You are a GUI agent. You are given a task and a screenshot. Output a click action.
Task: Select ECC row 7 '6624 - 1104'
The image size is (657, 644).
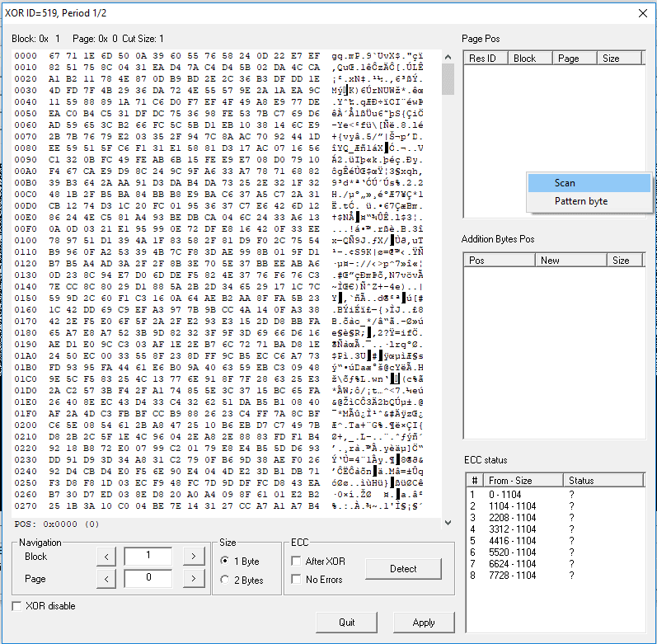(555, 563)
